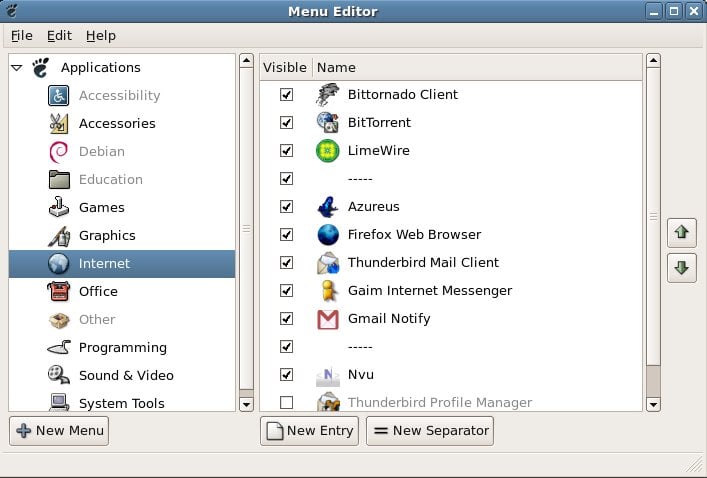Toggle Firefox Web Browser visibility checkbox
This screenshot has height=478, width=707.
click(286, 234)
